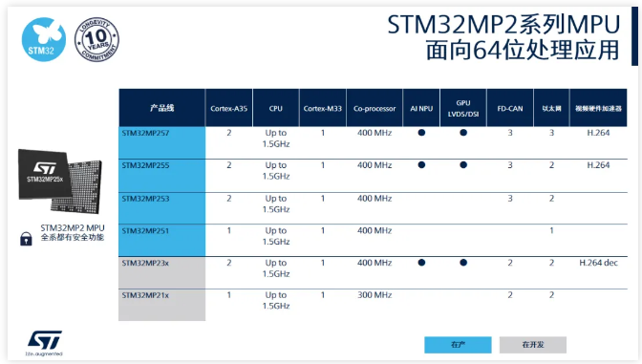The width and height of the screenshot is (642, 364).
Task: Click the GPU dot in STM32MP23x row
Action: click(x=463, y=263)
